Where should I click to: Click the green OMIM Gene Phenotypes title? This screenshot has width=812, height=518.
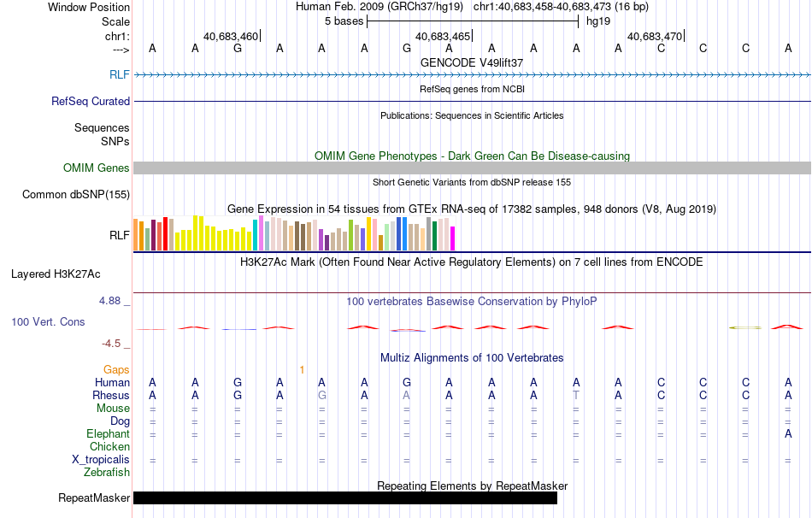(472, 156)
